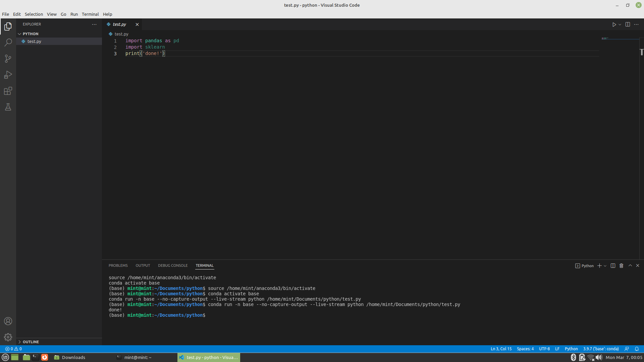Open the new terminal launch profile dropdown
644x362 pixels.
point(605,266)
